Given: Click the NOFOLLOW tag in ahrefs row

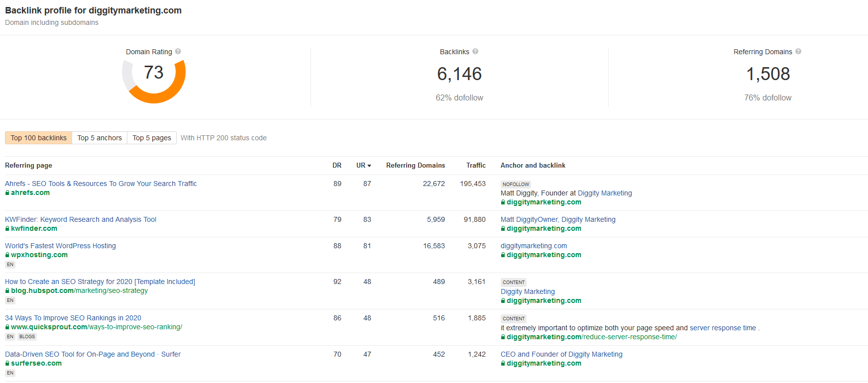Looking at the screenshot, I should [x=516, y=184].
